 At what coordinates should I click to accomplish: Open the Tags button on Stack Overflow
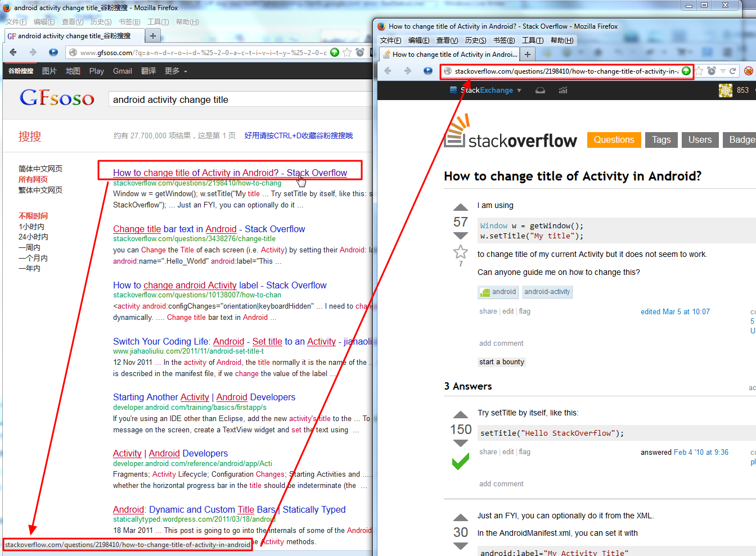click(x=661, y=140)
